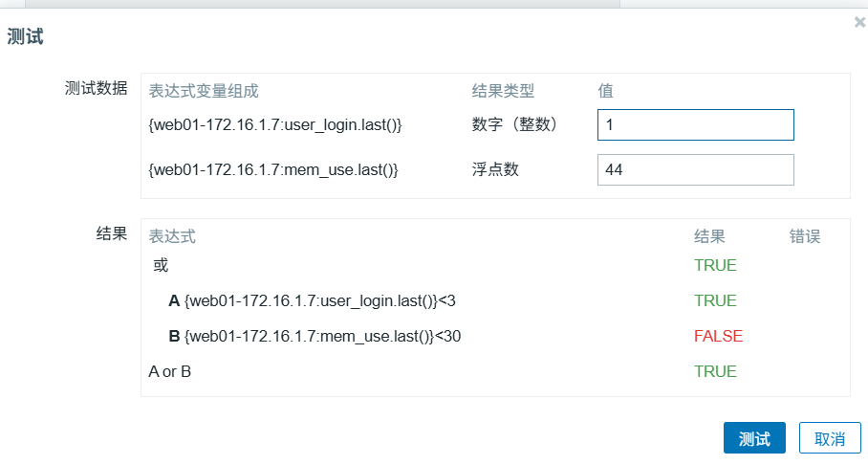Click the TRUE result beside A or B
This screenshot has width=868, height=465.
click(x=715, y=371)
